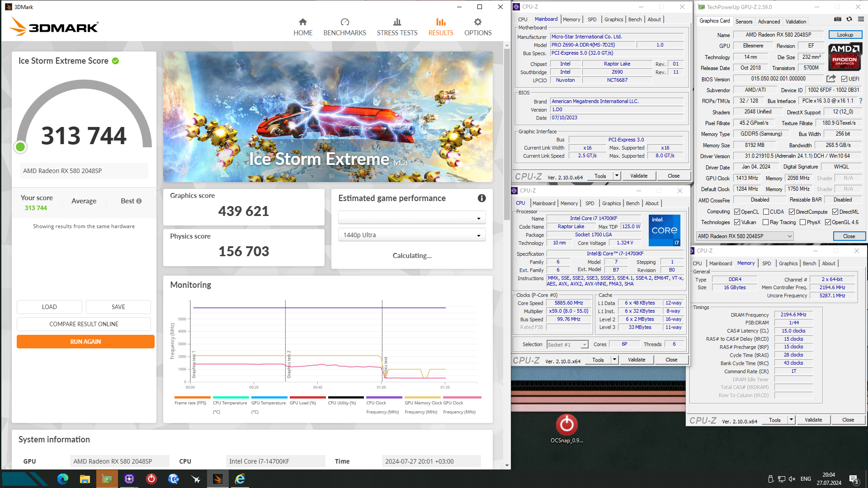The image size is (868, 488).
Task: Open the Sensors tab in GPU-Z
Action: [744, 22]
